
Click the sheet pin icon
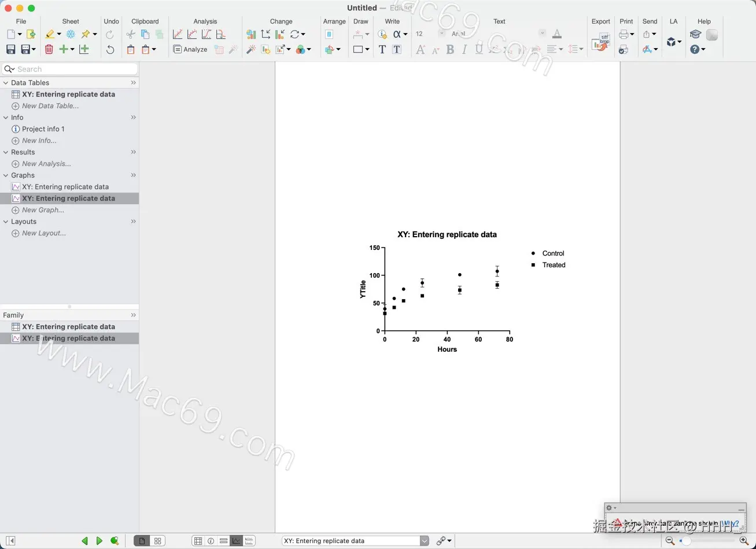click(x=86, y=35)
